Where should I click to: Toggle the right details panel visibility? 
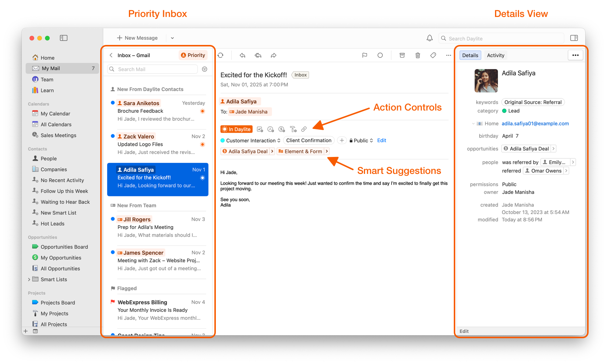[x=574, y=38]
